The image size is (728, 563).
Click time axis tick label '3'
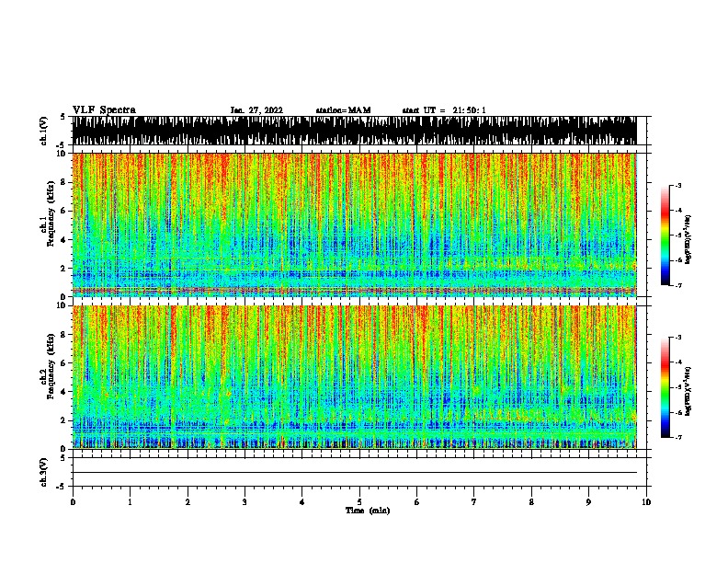tap(245, 502)
